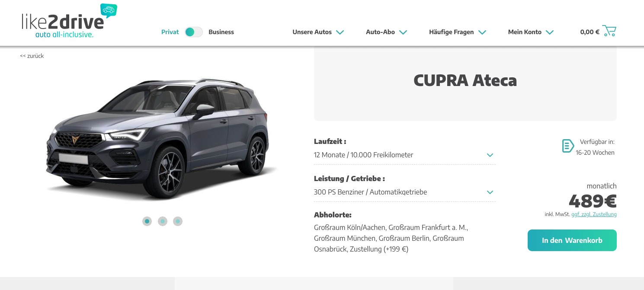Select the Privat option label
The width and height of the screenshot is (644, 290).
point(170,32)
